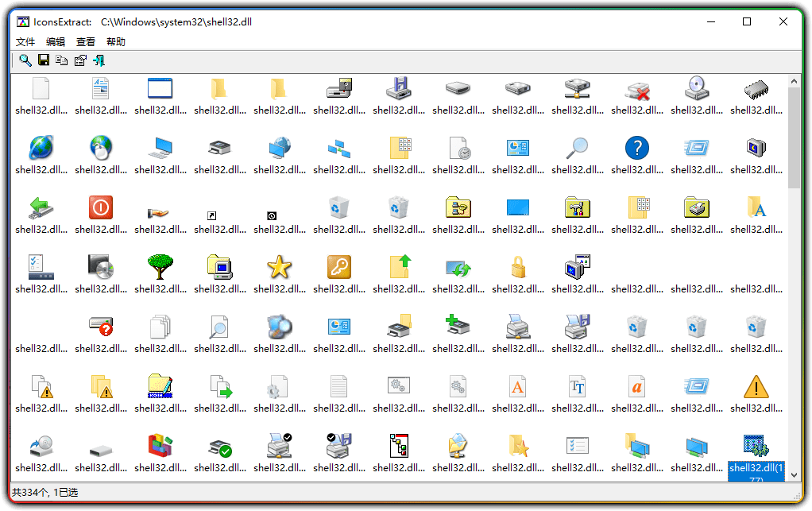
Task: Select the orange key icon
Action: [339, 267]
